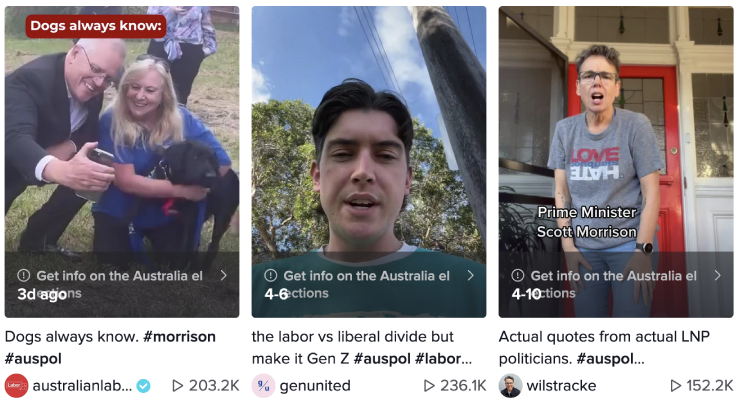Click play count icon showing 203.2K
740x400 pixels.
pos(178,386)
